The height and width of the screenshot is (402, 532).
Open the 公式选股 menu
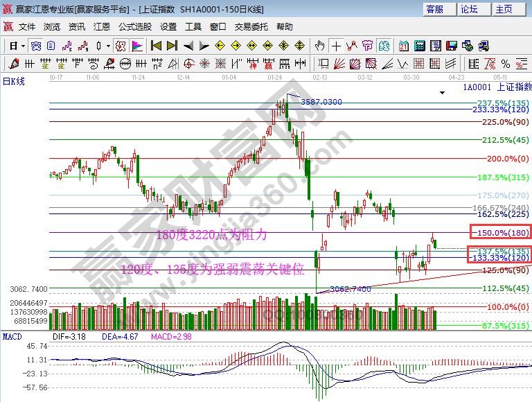(134, 27)
